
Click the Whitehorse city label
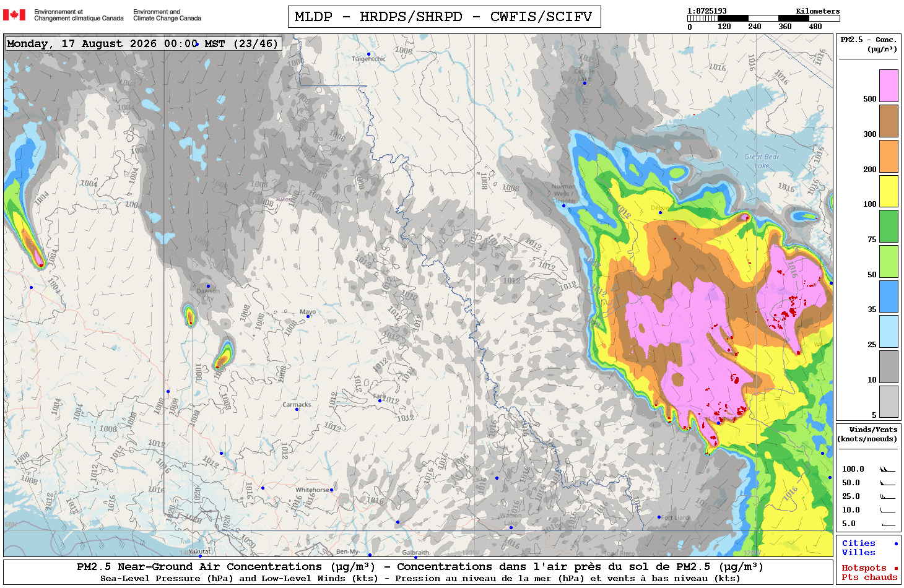(x=313, y=490)
